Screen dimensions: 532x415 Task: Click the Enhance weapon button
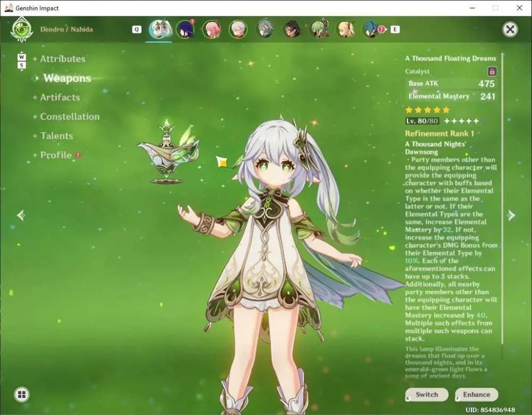point(477,395)
